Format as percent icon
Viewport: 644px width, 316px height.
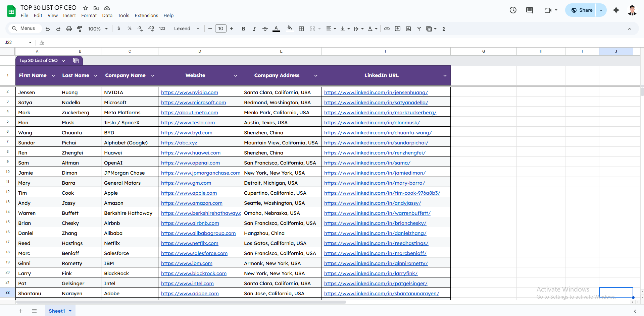130,28
